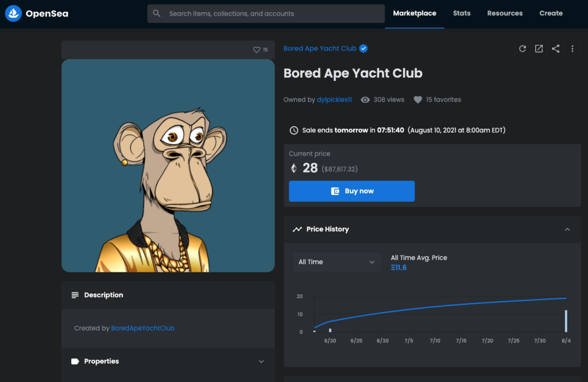Viewport: 588px width, 382px height.
Task: Open the Resources menu
Action: click(505, 14)
